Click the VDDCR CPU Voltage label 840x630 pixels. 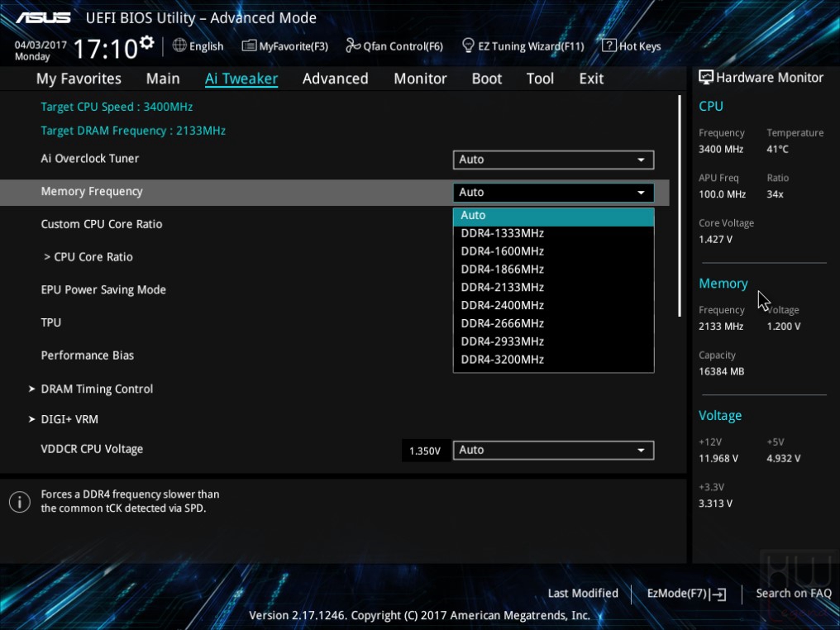coord(92,450)
